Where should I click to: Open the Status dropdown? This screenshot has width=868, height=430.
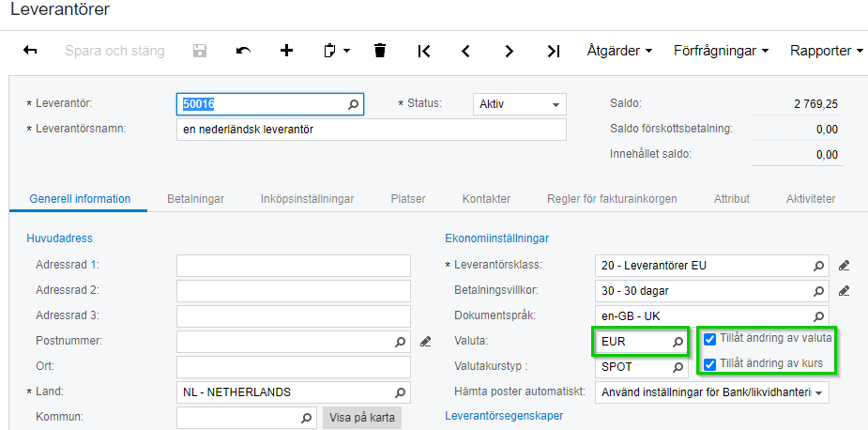(520, 104)
